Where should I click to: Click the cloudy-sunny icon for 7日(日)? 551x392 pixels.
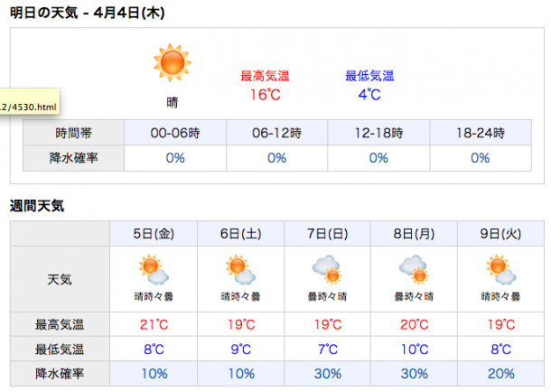(x=327, y=269)
